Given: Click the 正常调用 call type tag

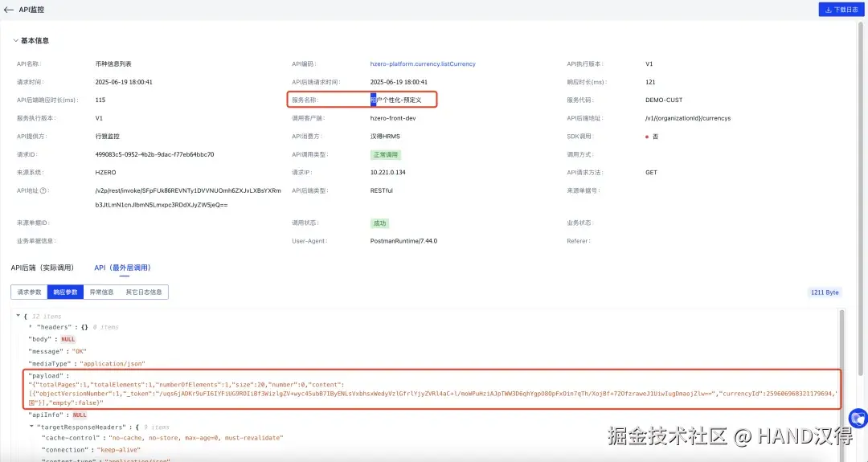Looking at the screenshot, I should (x=385, y=155).
